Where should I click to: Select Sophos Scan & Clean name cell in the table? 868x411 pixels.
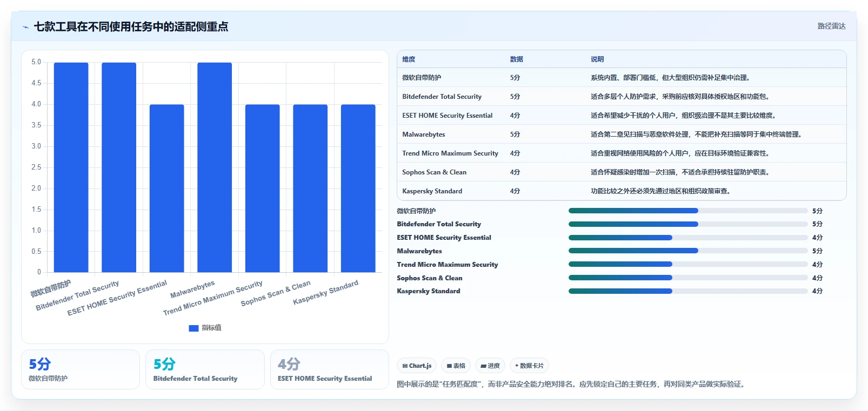click(x=434, y=172)
